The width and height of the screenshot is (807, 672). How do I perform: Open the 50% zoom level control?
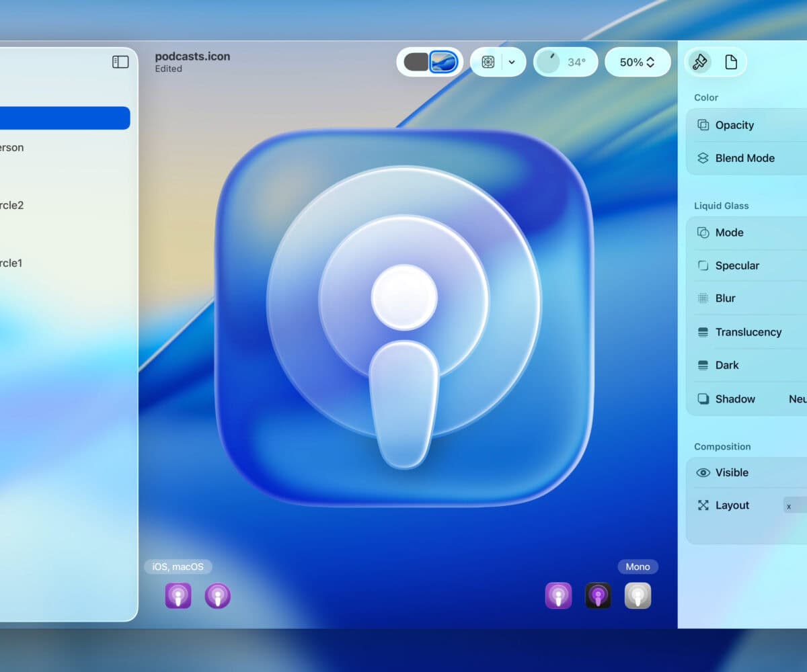(638, 62)
